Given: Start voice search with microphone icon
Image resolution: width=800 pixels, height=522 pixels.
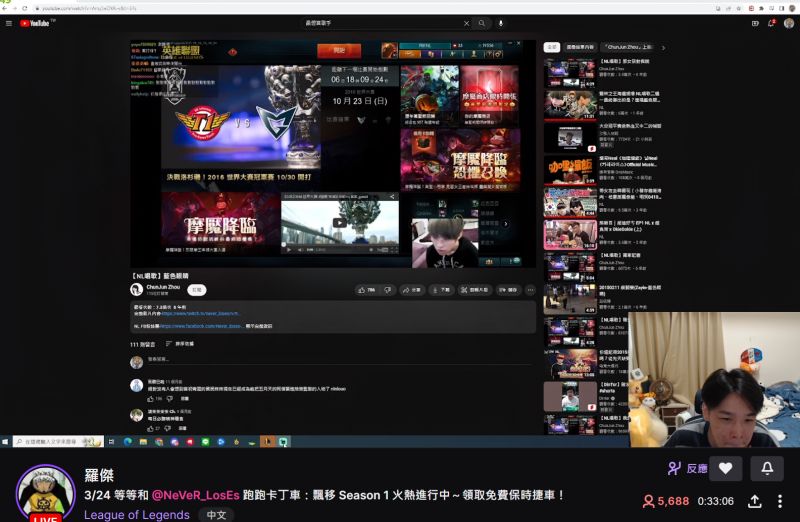Looking at the screenshot, I should click(501, 23).
